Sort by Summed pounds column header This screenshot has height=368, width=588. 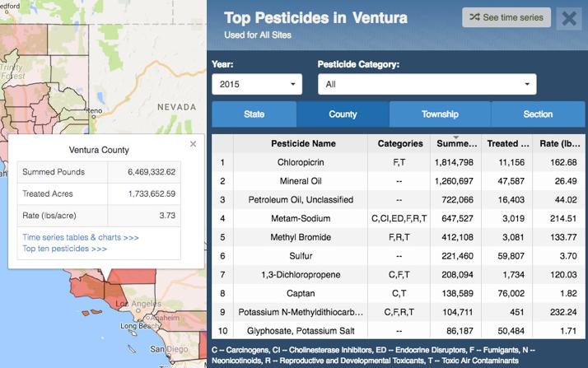point(455,143)
